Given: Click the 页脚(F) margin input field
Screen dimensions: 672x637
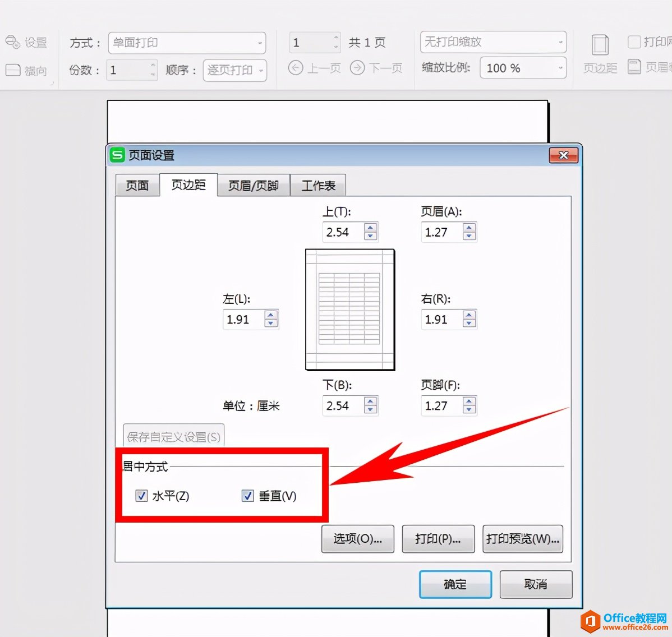Looking at the screenshot, I should click(x=442, y=405).
